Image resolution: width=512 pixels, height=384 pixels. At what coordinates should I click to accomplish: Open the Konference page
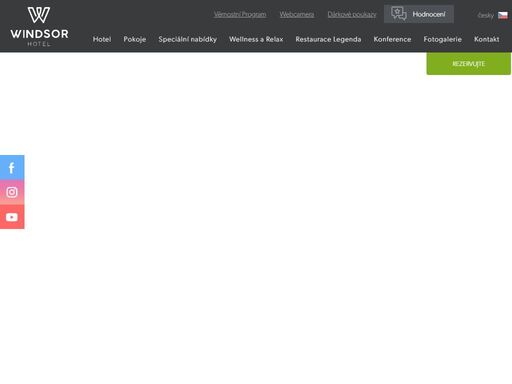click(x=392, y=39)
